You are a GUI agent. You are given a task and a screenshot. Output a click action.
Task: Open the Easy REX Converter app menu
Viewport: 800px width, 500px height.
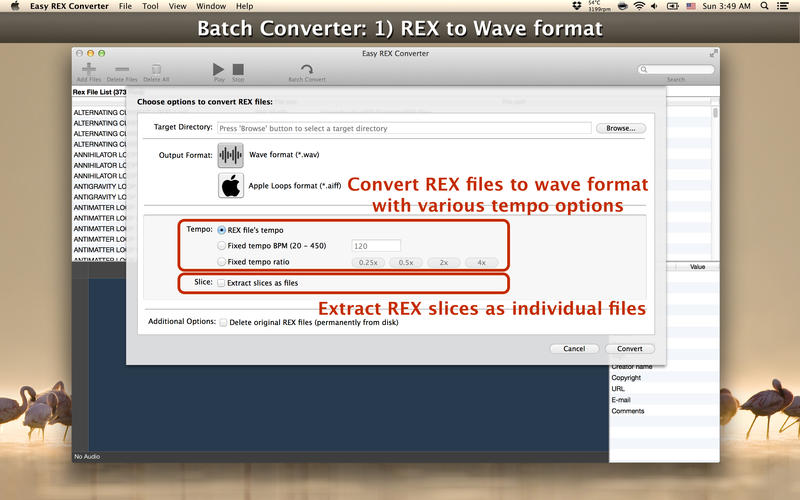[x=69, y=6]
